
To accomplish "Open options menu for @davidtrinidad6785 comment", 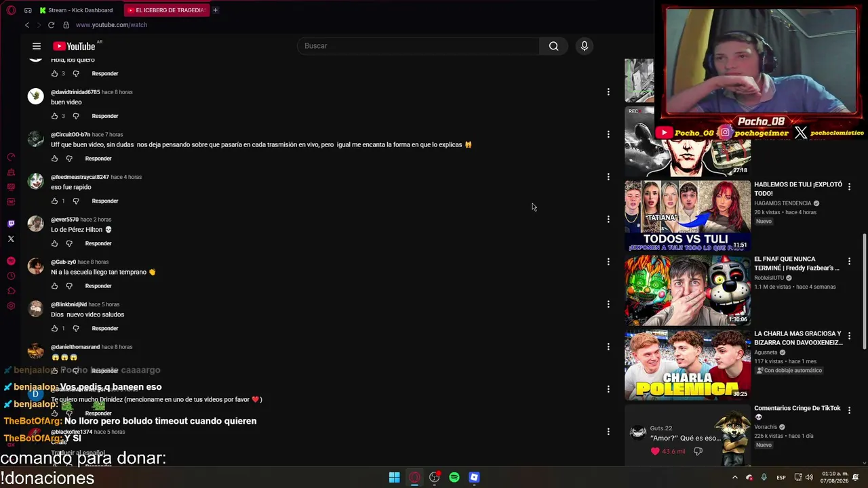I will coord(608,92).
